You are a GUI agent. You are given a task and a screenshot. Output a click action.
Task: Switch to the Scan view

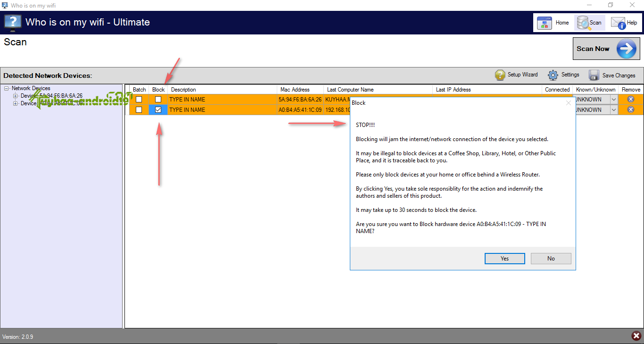[590, 23]
